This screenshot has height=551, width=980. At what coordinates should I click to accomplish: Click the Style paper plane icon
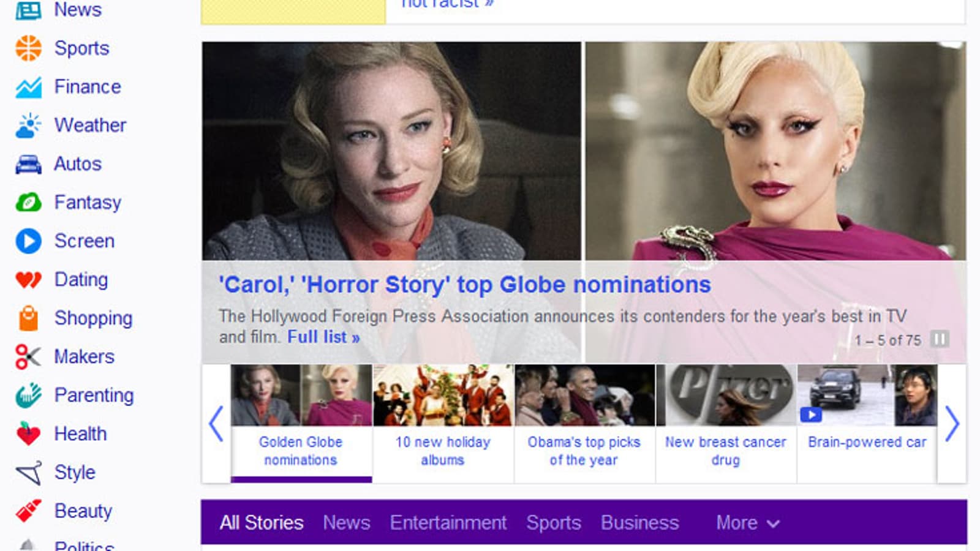pos(28,473)
